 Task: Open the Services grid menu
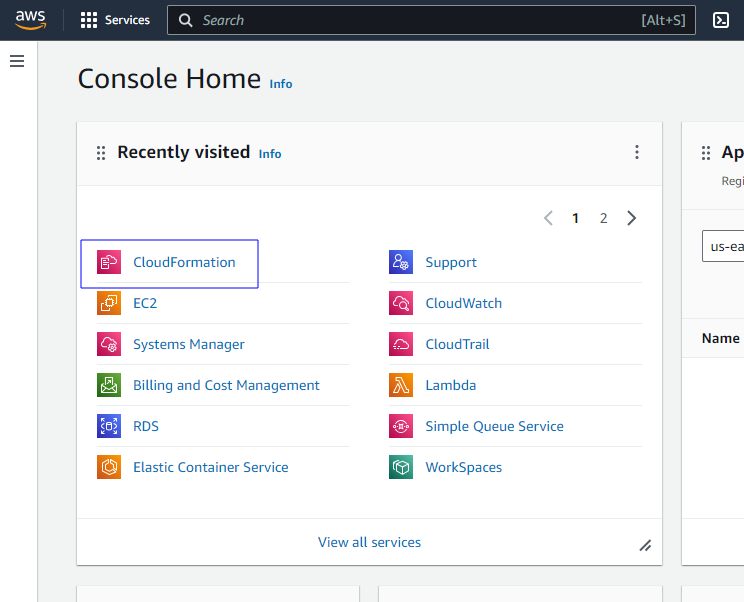click(x=89, y=20)
